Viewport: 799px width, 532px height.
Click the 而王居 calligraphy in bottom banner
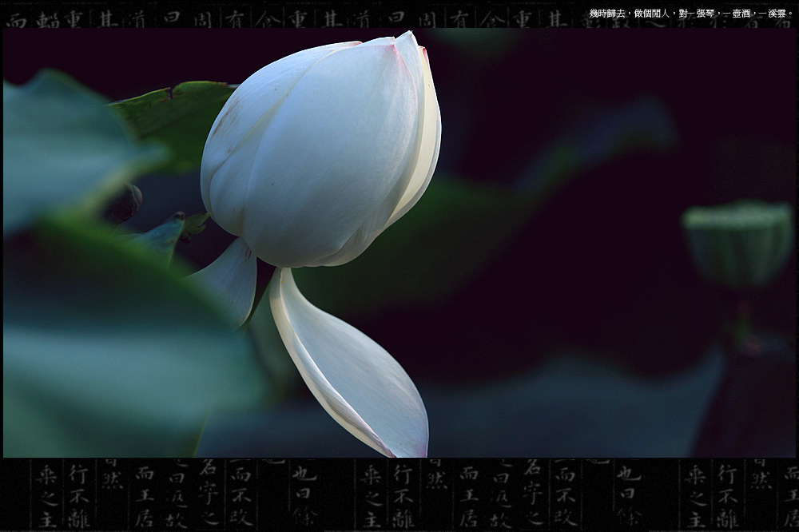point(145,495)
